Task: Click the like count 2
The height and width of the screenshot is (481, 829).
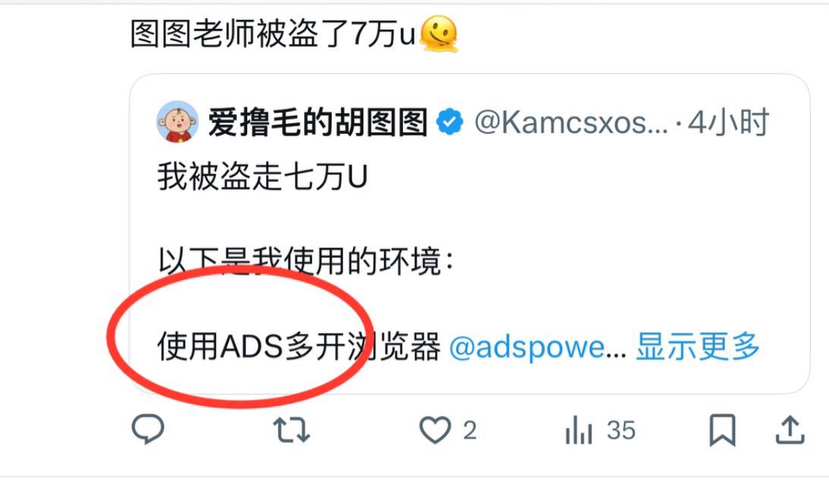Action: coord(470,430)
